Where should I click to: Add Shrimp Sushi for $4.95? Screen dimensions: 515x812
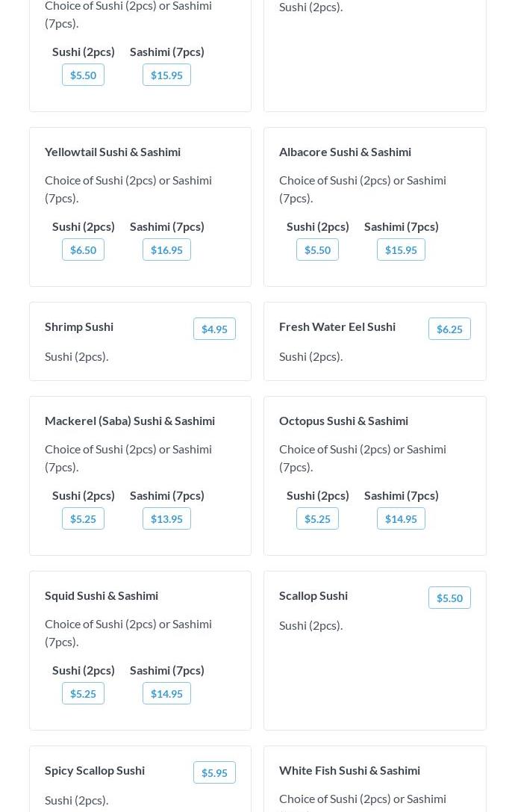point(214,329)
